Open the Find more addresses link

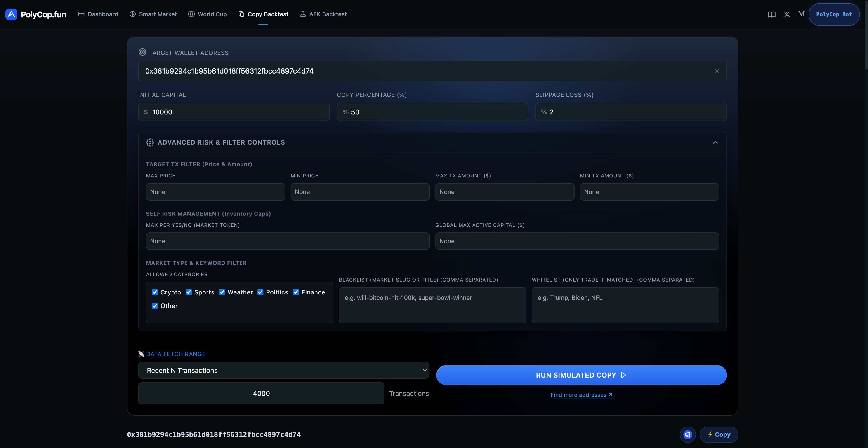click(581, 395)
